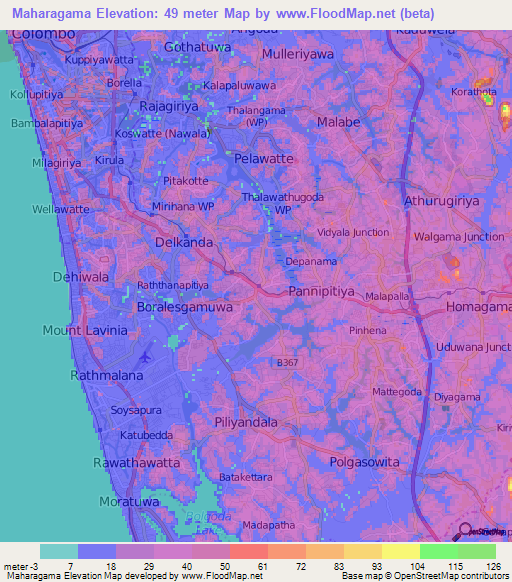Viewport: 512px width, 582px height.
Task: Select the red-coral 50 meter legend swatch
Action: pyautogui.click(x=249, y=551)
